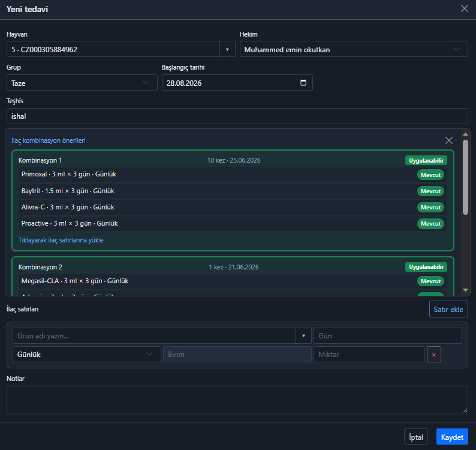This screenshot has height=450, width=476.
Task: Click the 10 kez · 25.06.2026 text
Action: [234, 160]
